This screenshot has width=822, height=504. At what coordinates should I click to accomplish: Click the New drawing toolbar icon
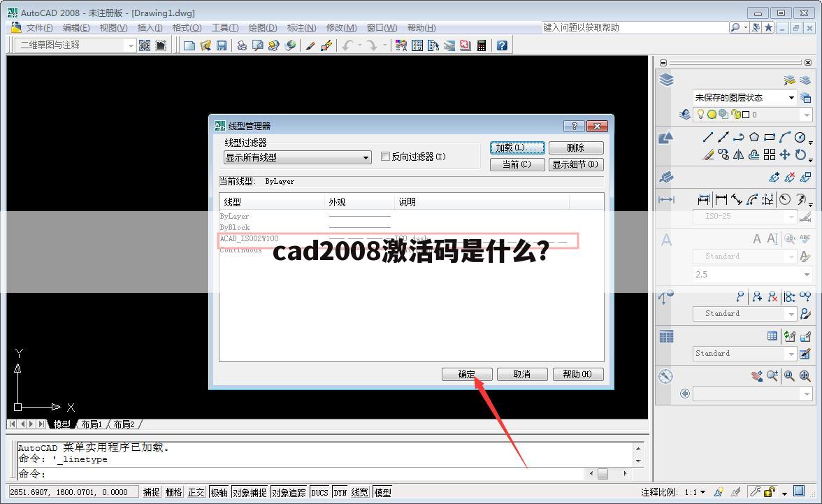click(x=189, y=45)
